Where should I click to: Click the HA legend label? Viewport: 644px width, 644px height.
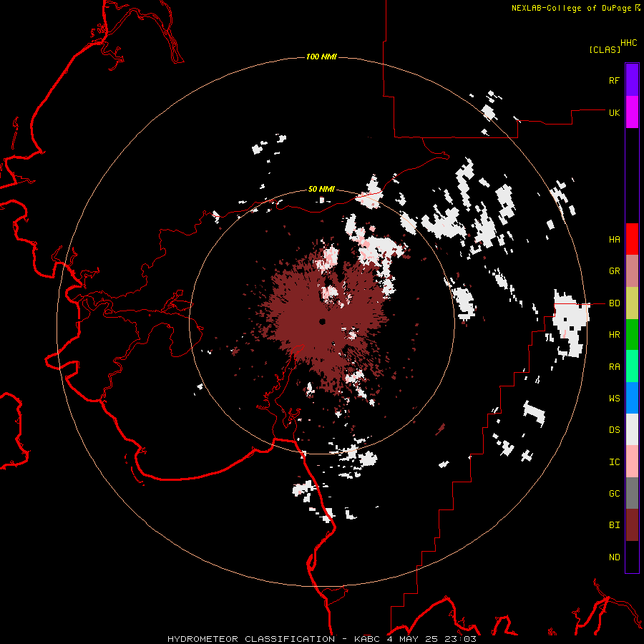click(614, 239)
